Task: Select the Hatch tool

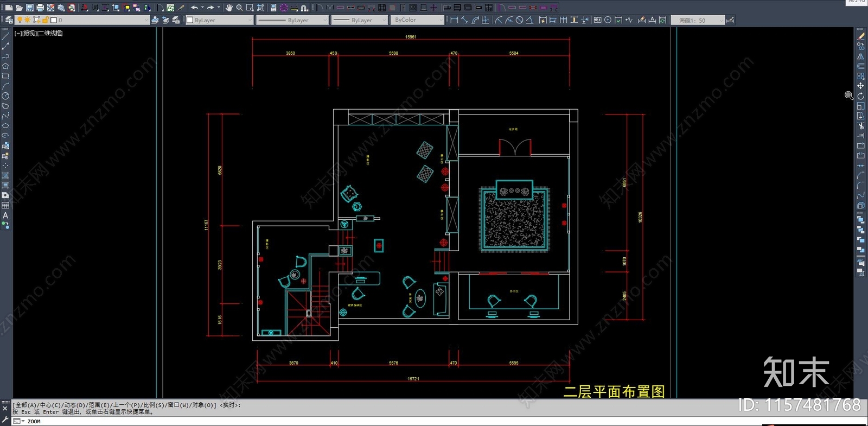Action: click(x=5, y=175)
